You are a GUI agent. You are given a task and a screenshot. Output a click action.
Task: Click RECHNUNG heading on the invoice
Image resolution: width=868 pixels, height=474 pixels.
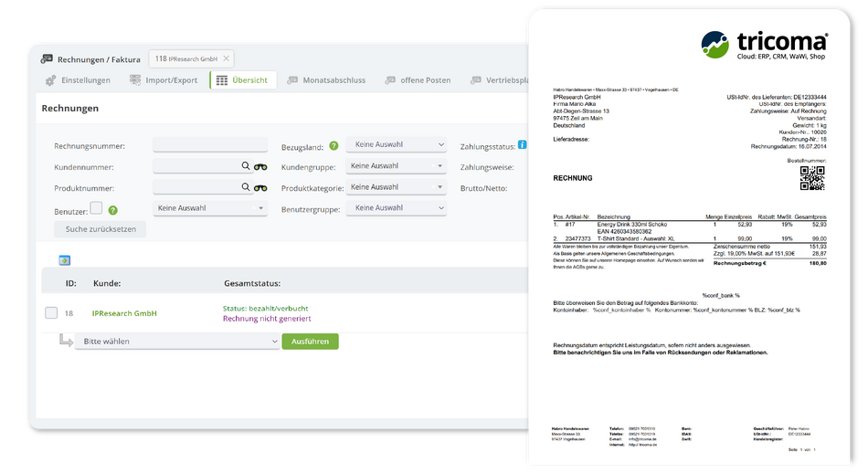pyautogui.click(x=573, y=178)
